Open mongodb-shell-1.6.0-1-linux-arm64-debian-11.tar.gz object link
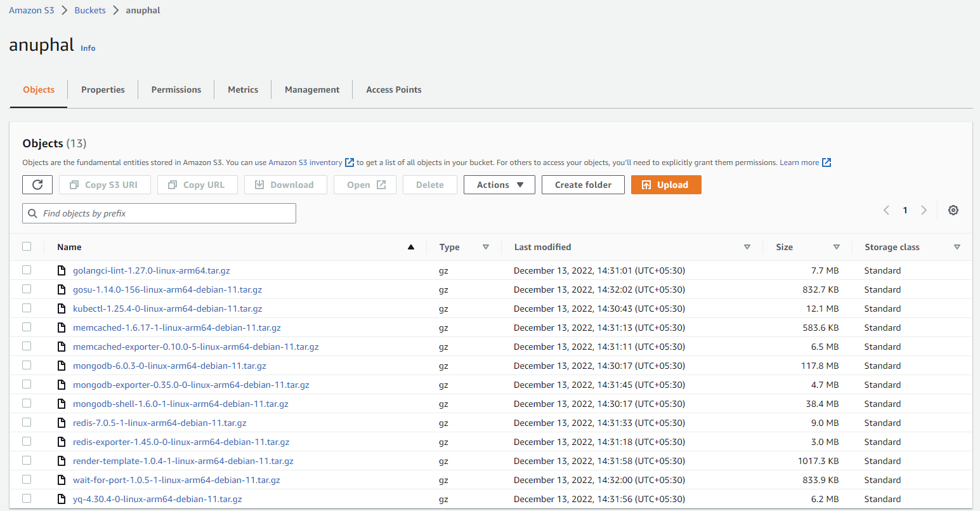Viewport: 980px width, 511px height. [181, 404]
